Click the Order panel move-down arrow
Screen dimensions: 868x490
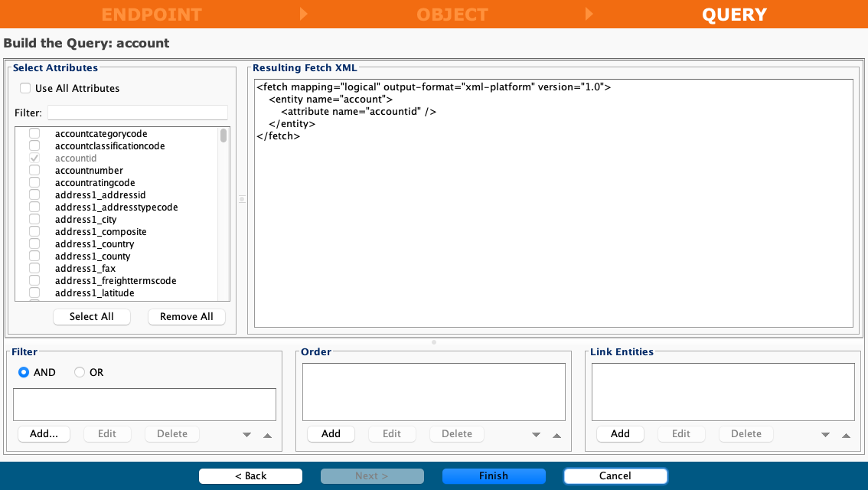click(536, 435)
